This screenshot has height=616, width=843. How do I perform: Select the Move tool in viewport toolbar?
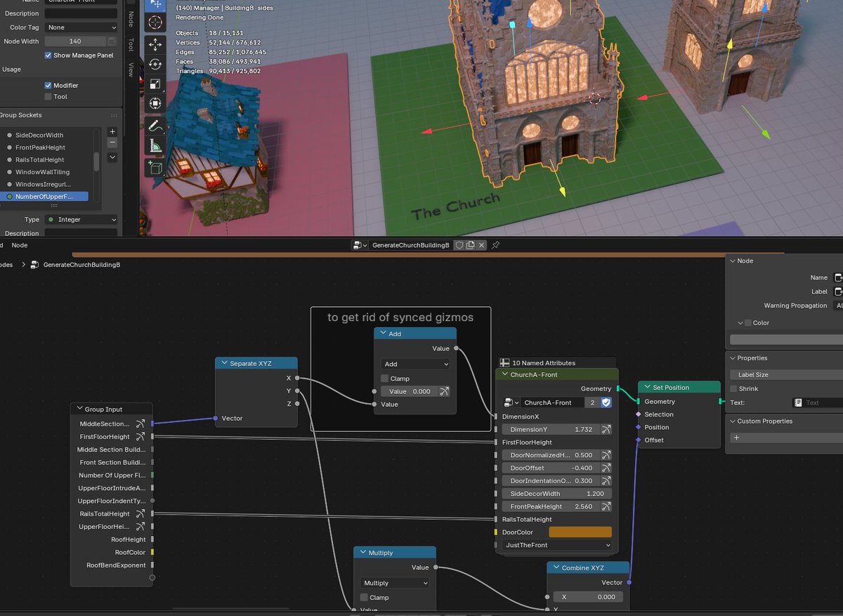pos(155,45)
